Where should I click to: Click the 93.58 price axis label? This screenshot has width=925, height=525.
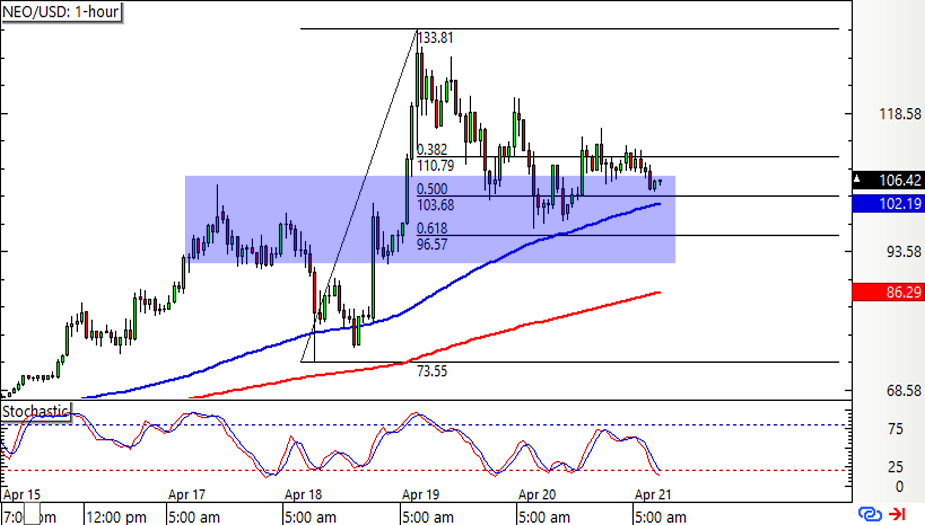click(x=903, y=252)
